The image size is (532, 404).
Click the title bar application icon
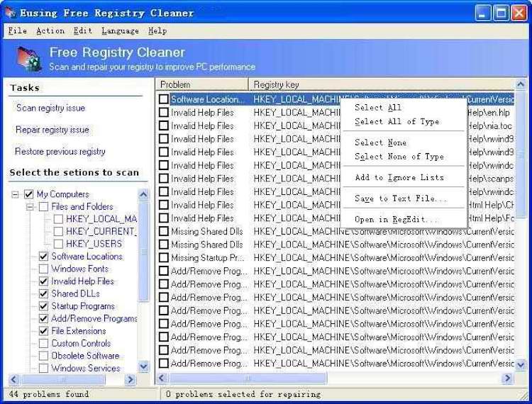point(10,13)
